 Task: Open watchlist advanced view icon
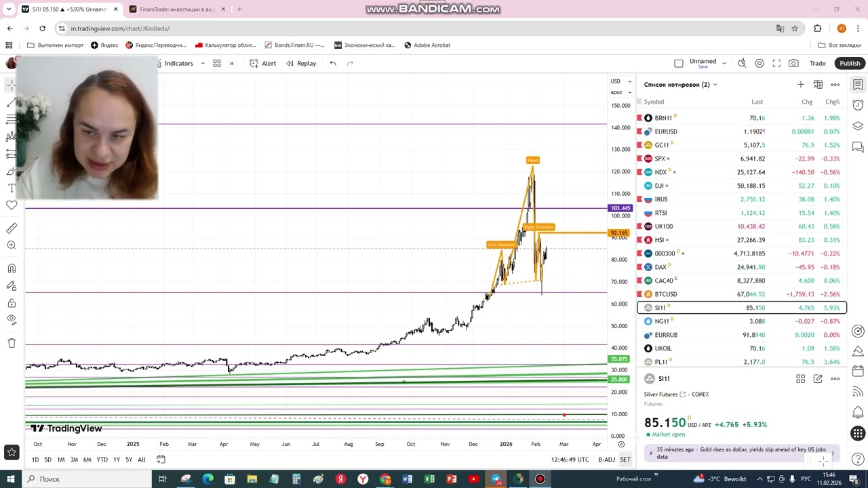818,84
